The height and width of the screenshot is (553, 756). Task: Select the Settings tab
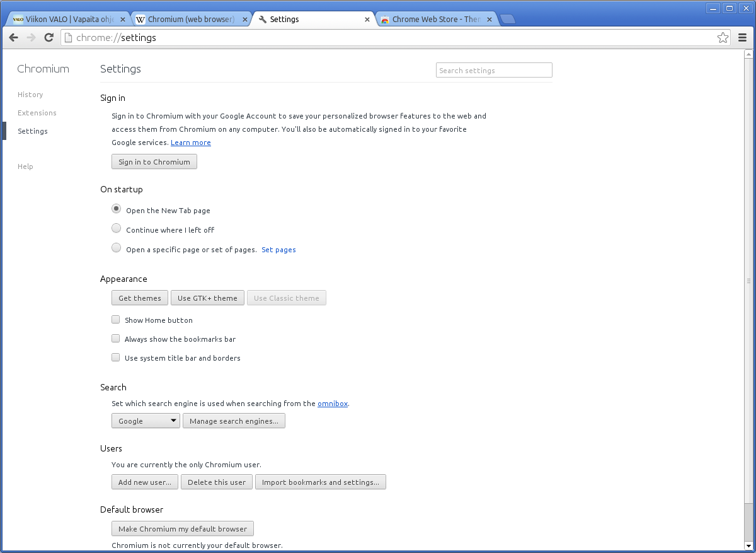[313, 20]
